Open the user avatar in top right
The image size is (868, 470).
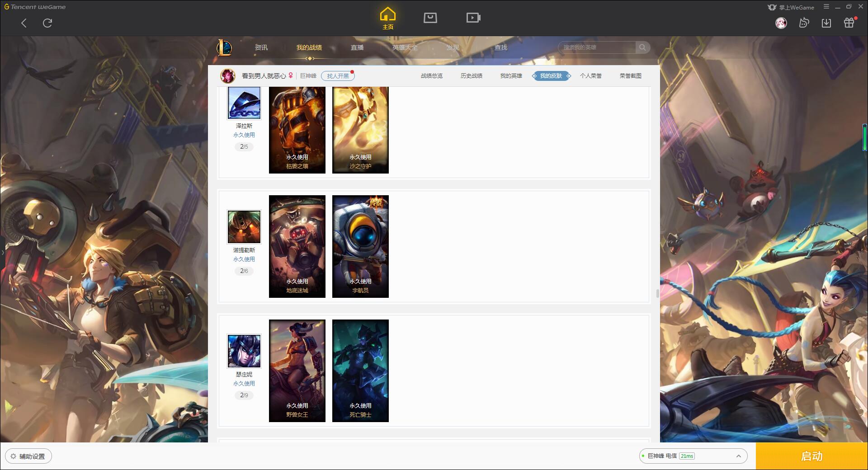[x=781, y=23]
